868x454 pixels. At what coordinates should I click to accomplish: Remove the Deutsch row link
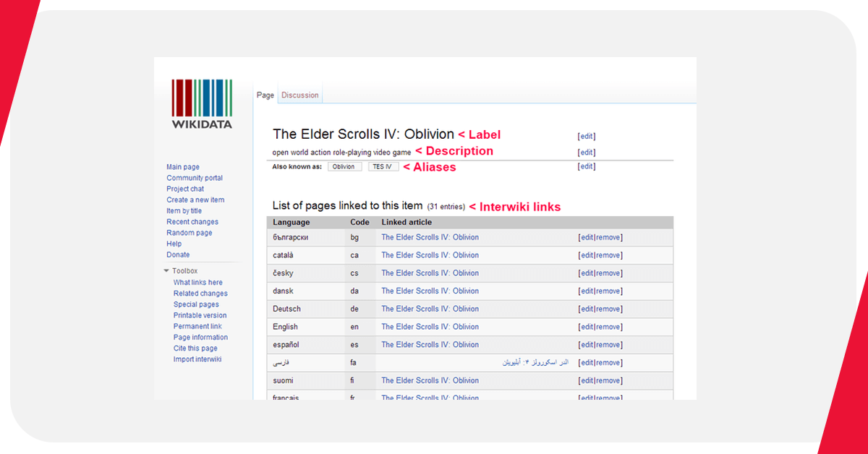(608, 309)
